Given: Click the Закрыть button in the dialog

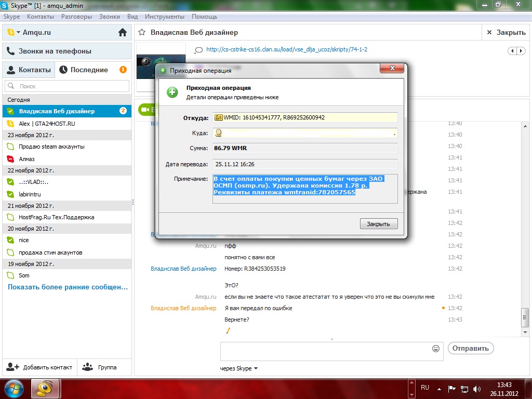Looking at the screenshot, I should point(379,224).
